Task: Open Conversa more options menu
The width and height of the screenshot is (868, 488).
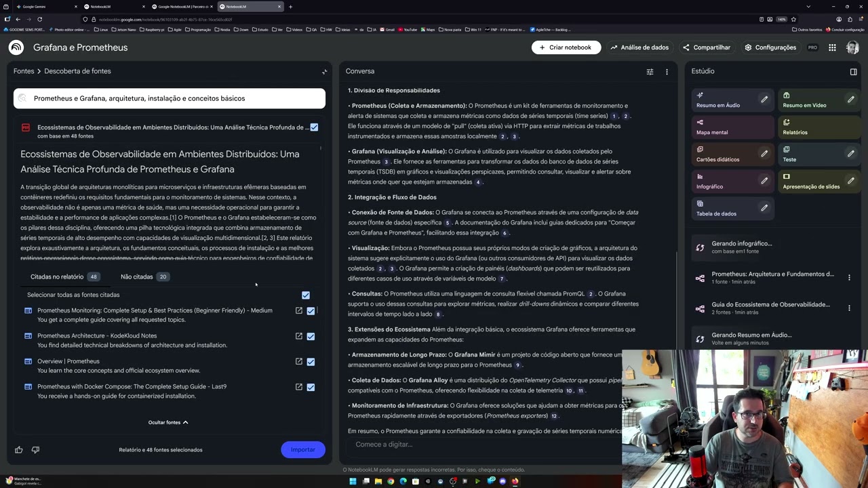Action: coord(667,71)
